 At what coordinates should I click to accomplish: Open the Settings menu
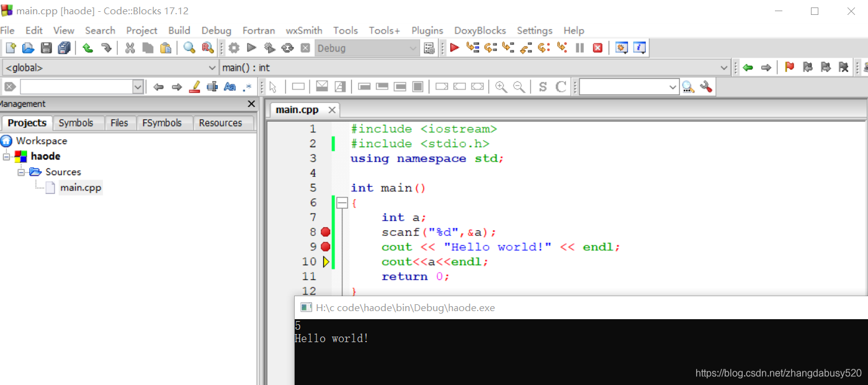coord(535,30)
